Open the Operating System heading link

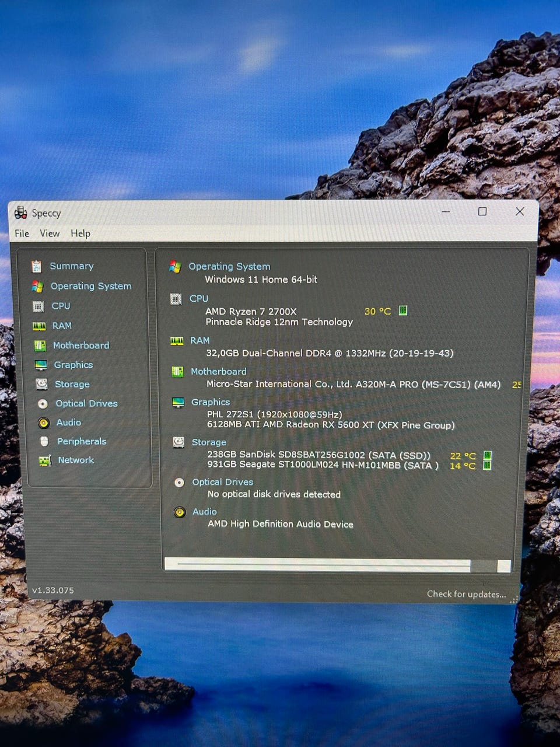pyautogui.click(x=229, y=267)
